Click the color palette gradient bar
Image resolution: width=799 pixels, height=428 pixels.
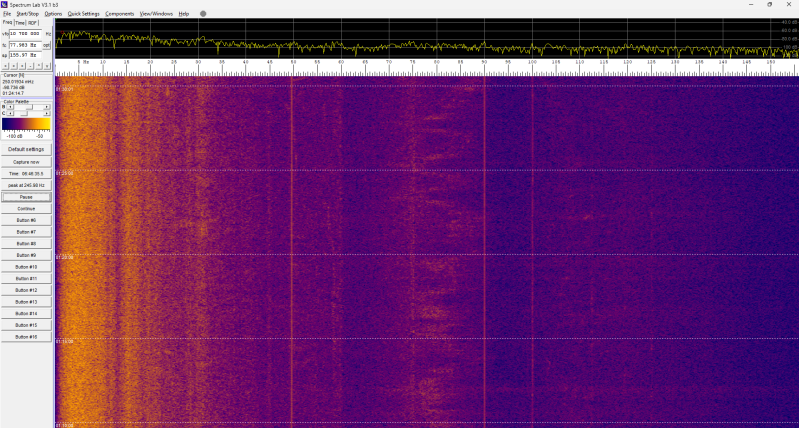pyautogui.click(x=26, y=124)
